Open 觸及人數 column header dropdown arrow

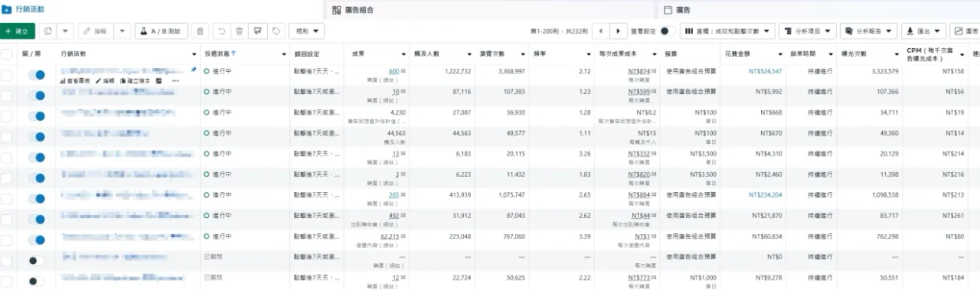[x=469, y=54]
